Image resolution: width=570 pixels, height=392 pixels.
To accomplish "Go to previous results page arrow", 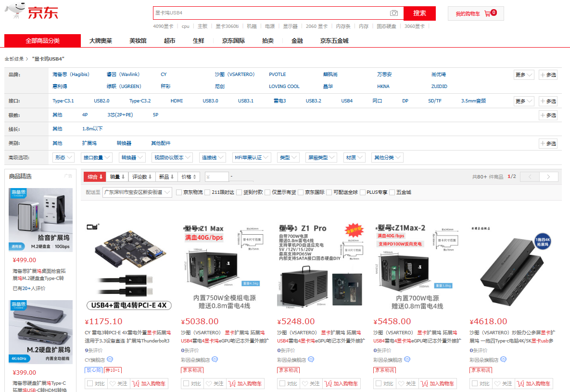I will 530,177.
